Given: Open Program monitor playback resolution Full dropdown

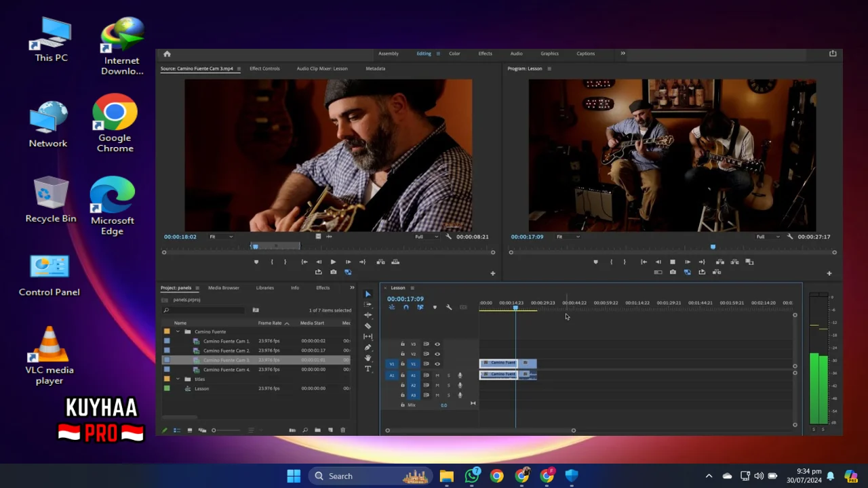Looking at the screenshot, I should (x=769, y=237).
